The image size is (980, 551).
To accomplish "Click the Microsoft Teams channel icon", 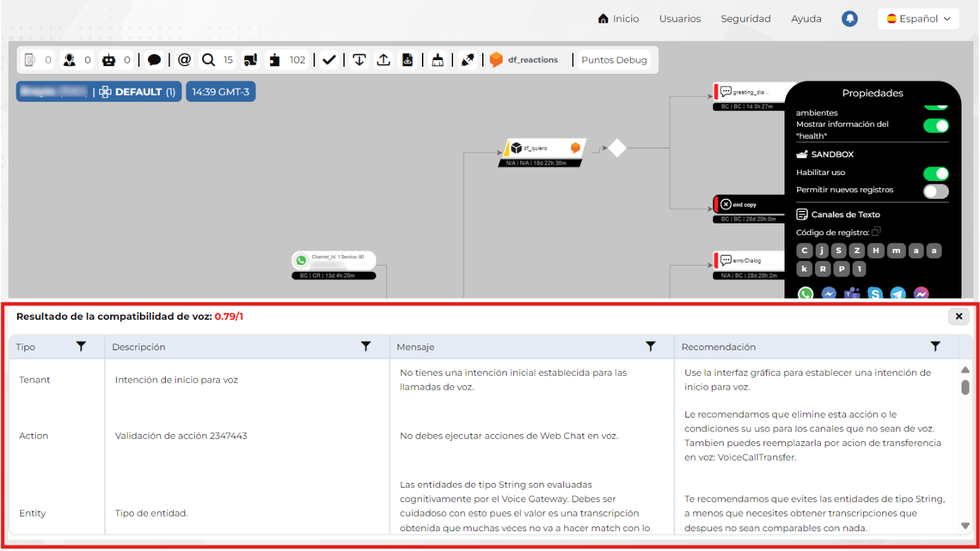I will click(852, 293).
